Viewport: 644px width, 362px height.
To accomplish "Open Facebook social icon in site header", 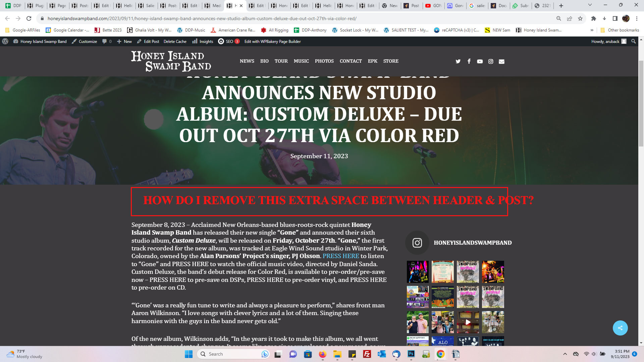I will pos(469,61).
